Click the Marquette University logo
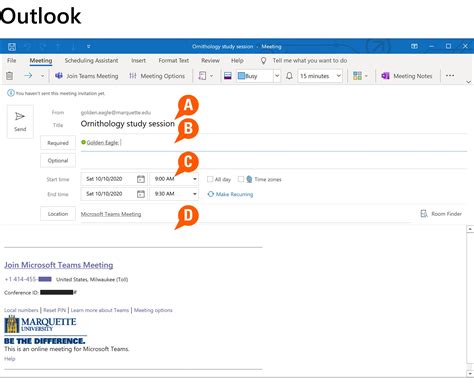This screenshot has width=474, height=384. tap(40, 324)
